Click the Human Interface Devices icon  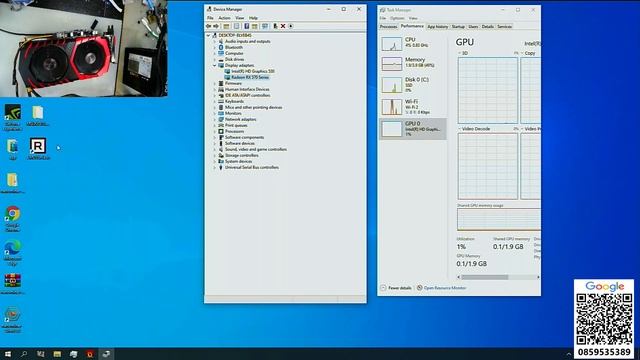[x=221, y=89]
